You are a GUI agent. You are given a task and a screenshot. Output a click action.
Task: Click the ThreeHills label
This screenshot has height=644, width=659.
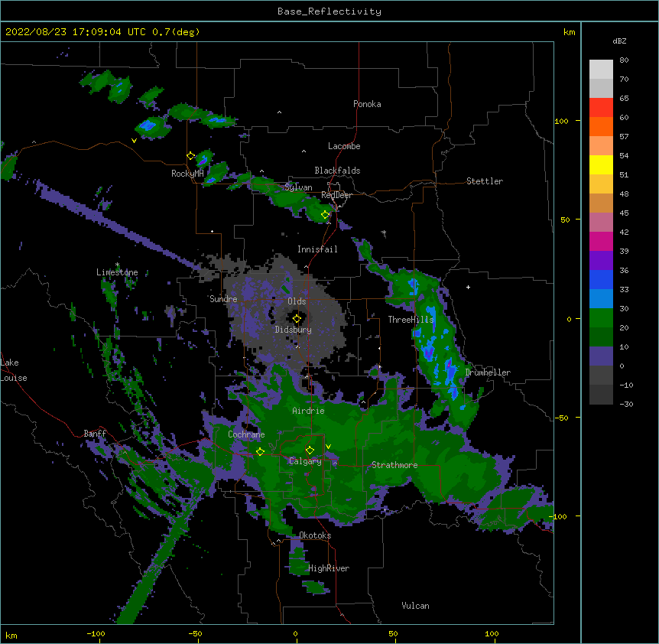411,320
